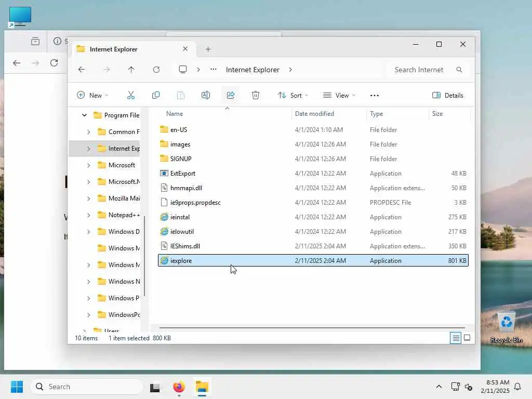The width and height of the screenshot is (532, 399).
Task: Click the Cut scissors icon
Action: coord(130,96)
